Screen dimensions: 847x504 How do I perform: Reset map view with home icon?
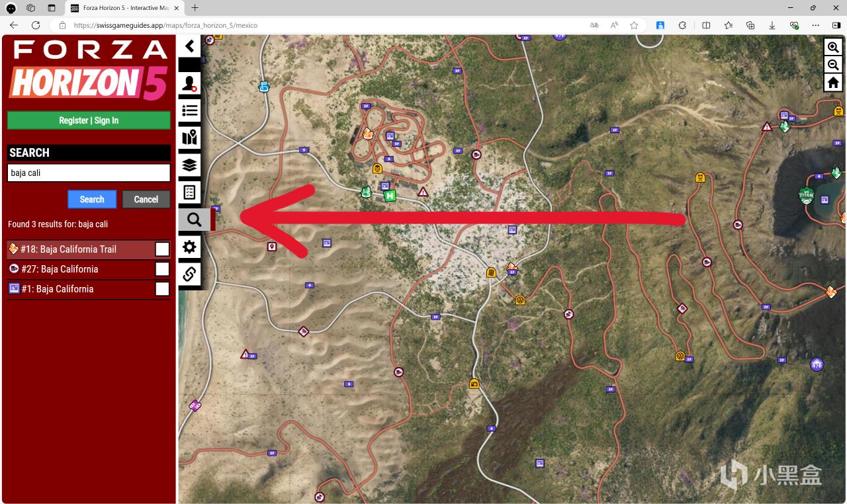(833, 83)
